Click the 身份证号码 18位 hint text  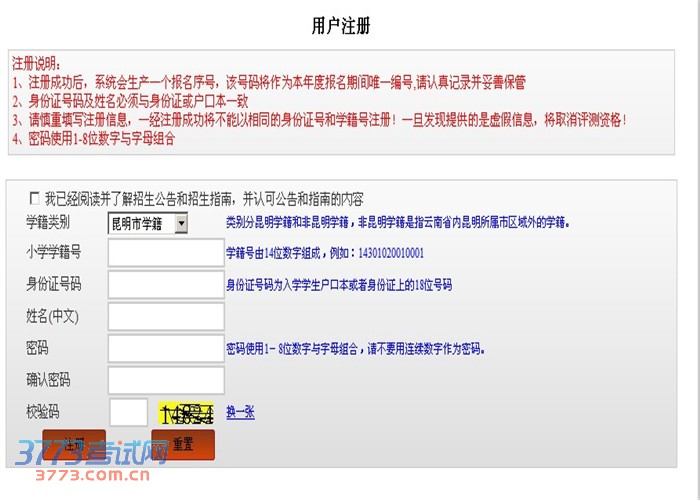click(x=339, y=285)
